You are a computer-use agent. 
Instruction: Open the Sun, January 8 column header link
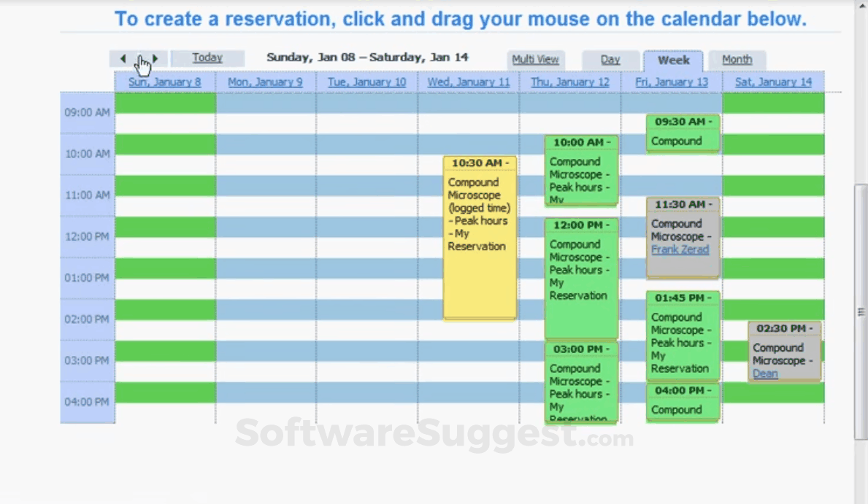[x=164, y=82]
